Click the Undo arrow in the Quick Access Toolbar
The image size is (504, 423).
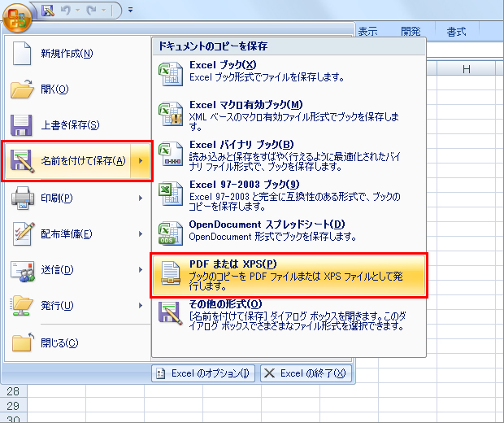66,11
